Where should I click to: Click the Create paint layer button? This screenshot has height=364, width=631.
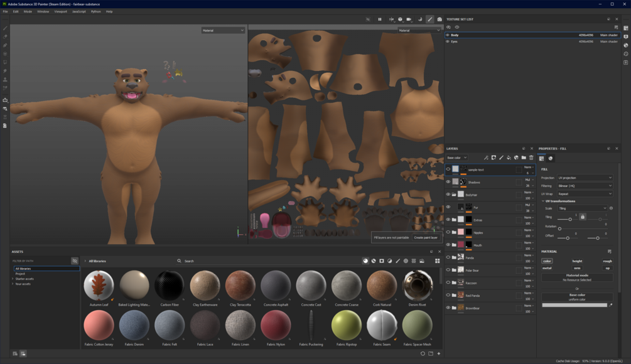(426, 238)
